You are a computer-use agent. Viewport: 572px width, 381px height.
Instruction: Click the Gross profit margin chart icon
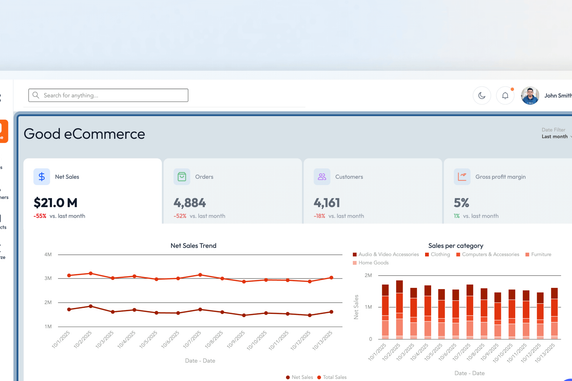pyautogui.click(x=462, y=177)
